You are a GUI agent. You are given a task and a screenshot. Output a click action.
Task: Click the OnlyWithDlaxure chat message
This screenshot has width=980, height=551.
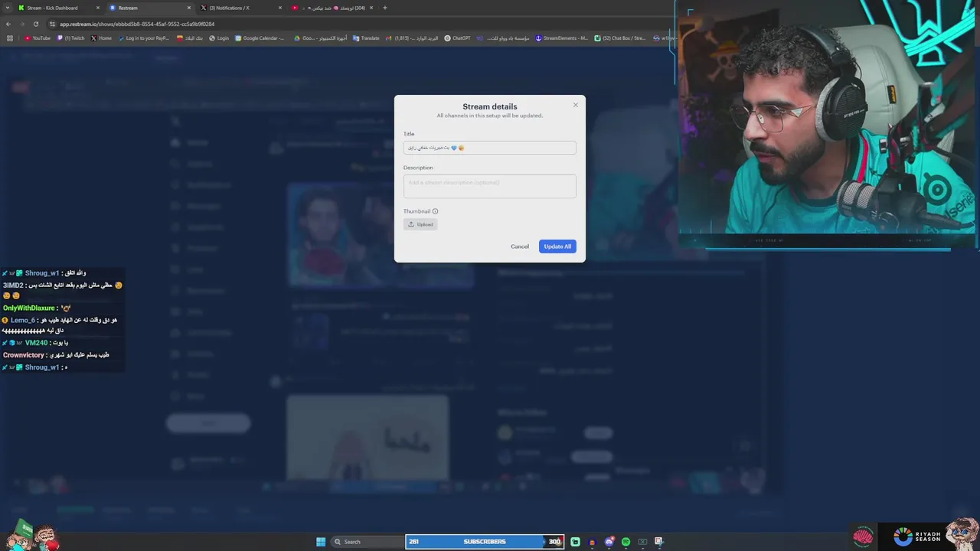tap(37, 308)
